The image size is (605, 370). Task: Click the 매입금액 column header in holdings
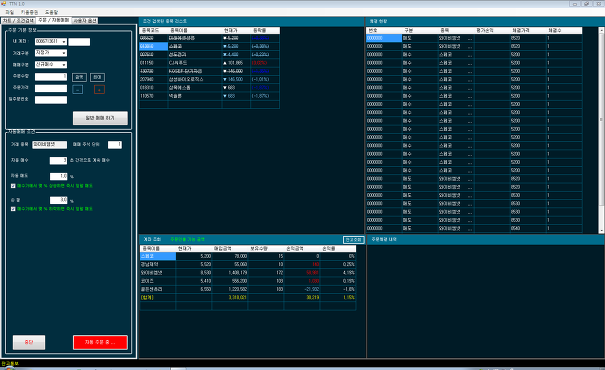point(230,248)
